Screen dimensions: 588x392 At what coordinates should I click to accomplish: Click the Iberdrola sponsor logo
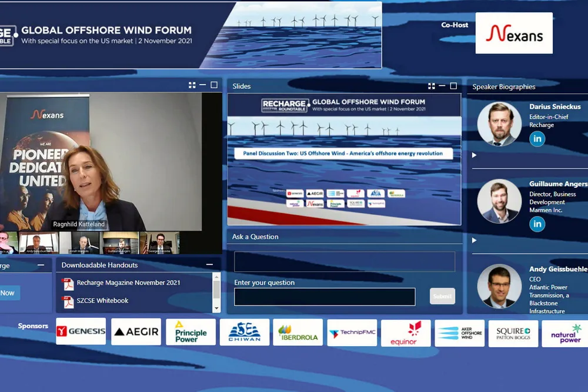tap(298, 333)
